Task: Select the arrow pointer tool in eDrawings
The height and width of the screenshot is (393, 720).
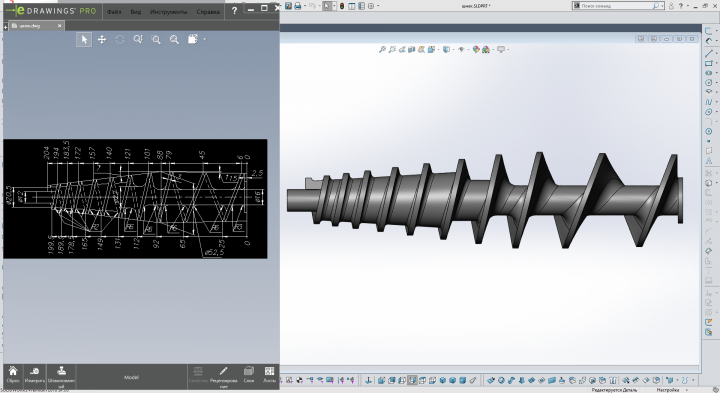Action: tap(84, 39)
